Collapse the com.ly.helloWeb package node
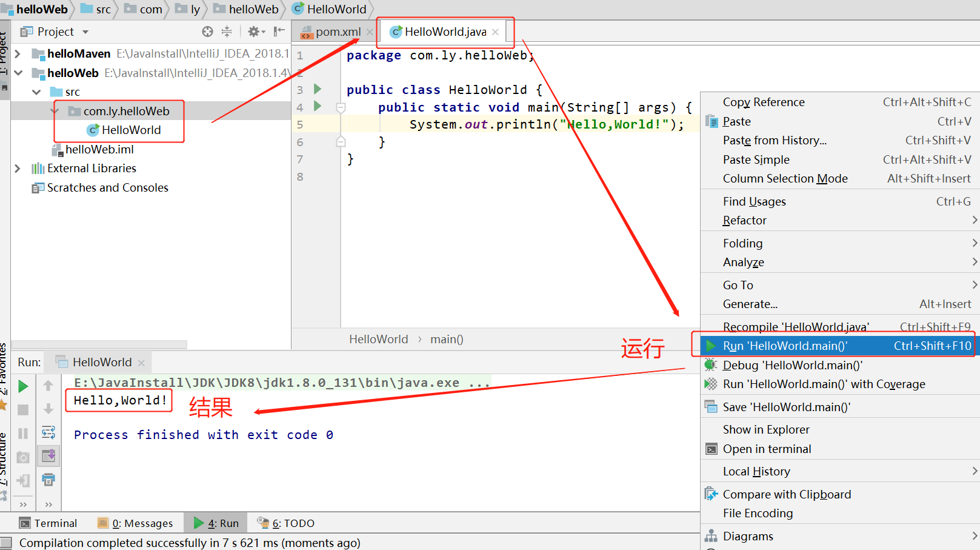Screen dimensions: 980x550 [55, 111]
